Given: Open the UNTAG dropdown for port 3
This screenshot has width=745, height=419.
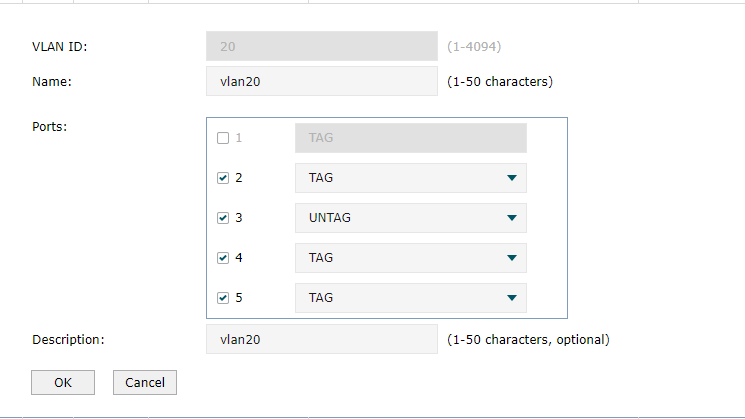Looking at the screenshot, I should coord(411,218).
